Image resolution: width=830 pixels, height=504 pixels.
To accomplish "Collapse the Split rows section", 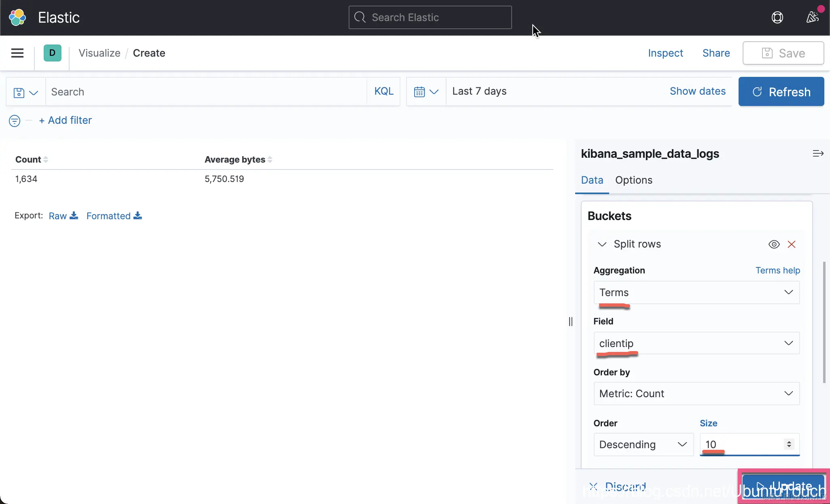I will point(602,244).
